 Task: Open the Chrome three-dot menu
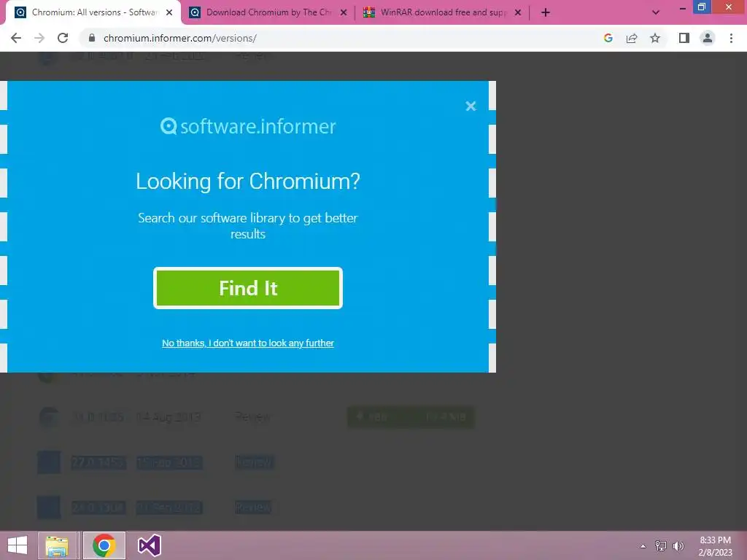point(731,38)
